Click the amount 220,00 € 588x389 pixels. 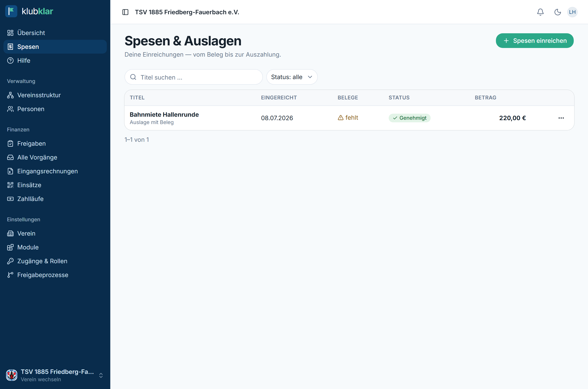click(x=512, y=118)
